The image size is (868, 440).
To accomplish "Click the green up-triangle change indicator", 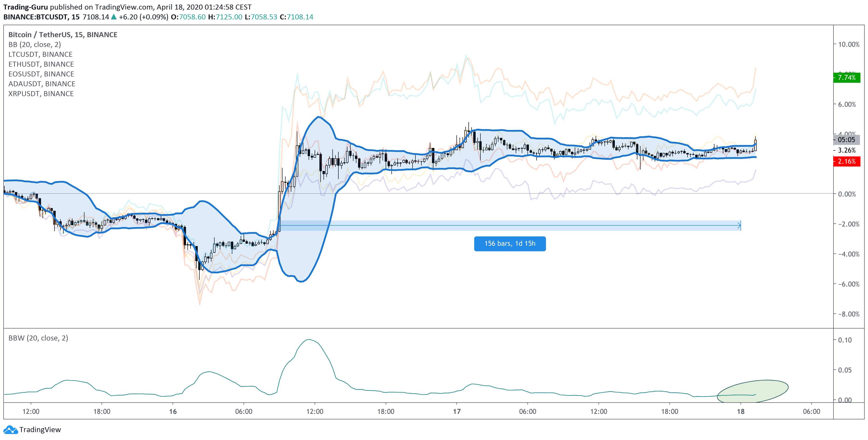I will 114,17.
